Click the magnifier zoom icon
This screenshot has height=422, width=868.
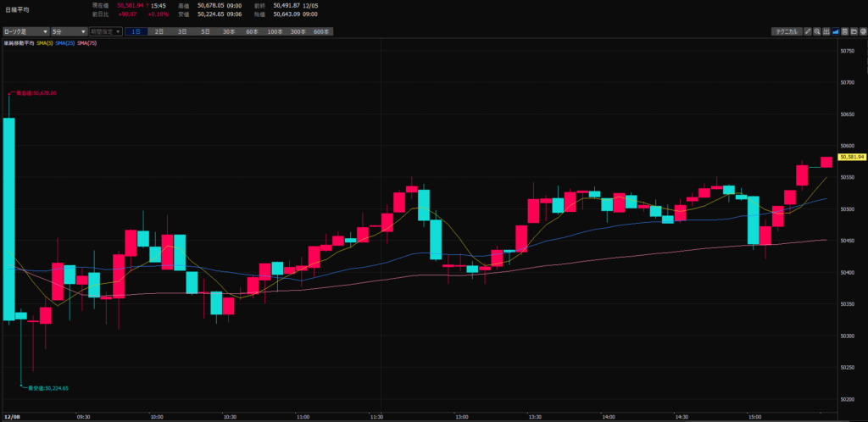click(817, 31)
